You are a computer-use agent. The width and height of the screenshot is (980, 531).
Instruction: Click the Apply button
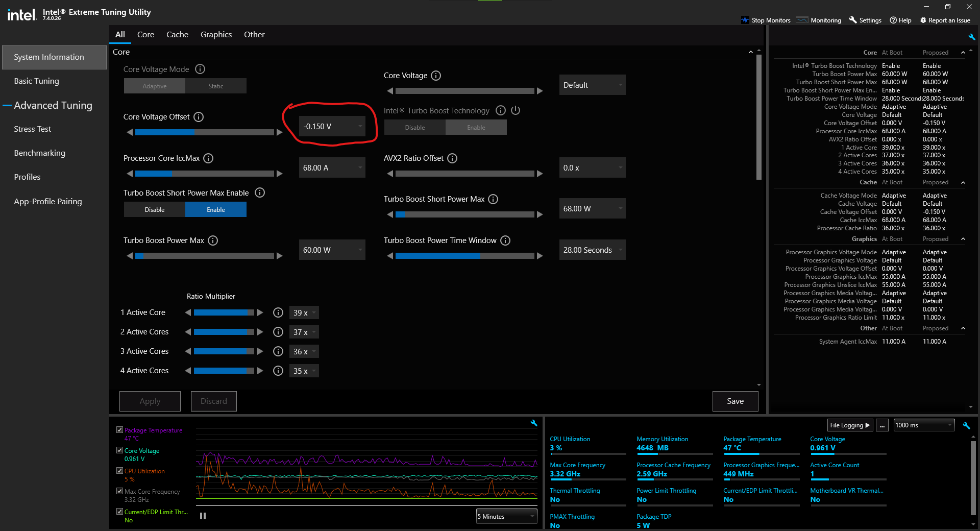(150, 401)
